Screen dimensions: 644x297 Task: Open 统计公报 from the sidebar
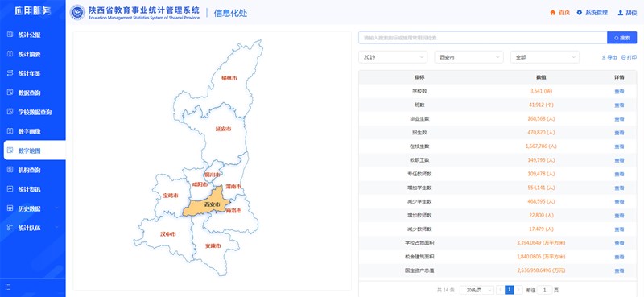(29, 35)
